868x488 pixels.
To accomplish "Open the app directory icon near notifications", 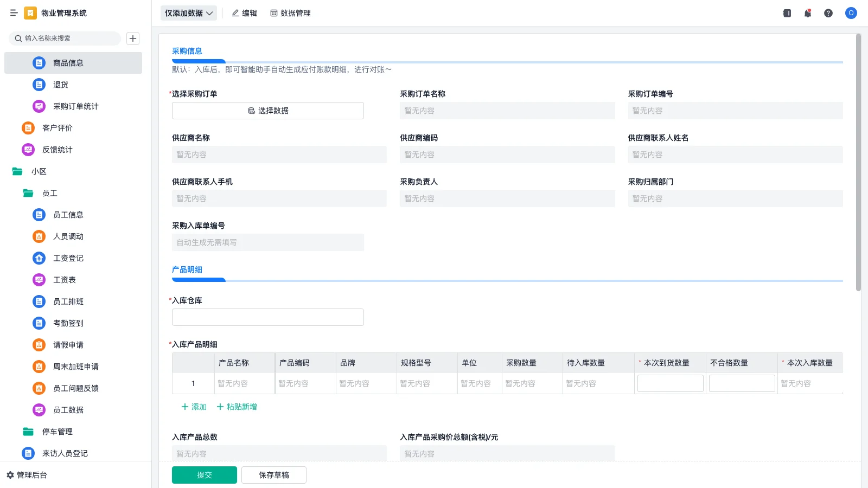I will coord(787,13).
